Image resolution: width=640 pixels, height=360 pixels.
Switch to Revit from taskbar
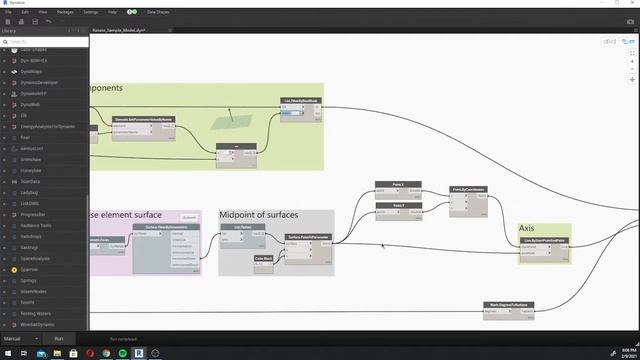[139, 353]
